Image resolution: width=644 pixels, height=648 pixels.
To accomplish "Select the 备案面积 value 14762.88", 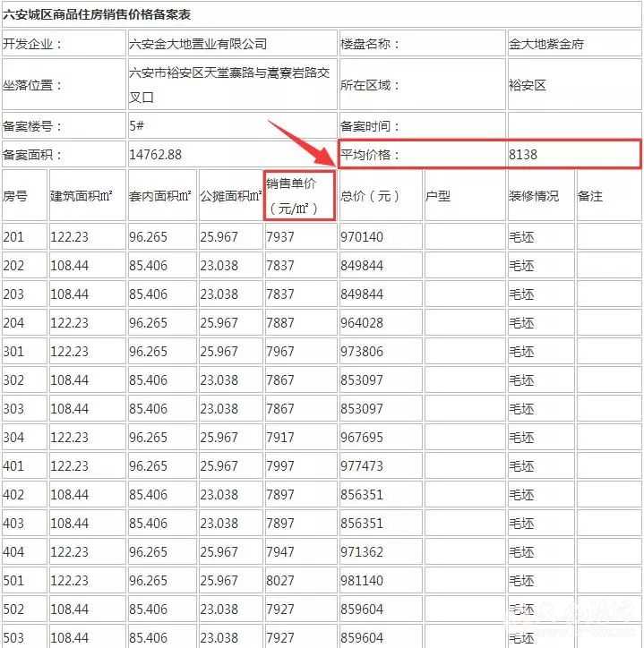I will (155, 155).
